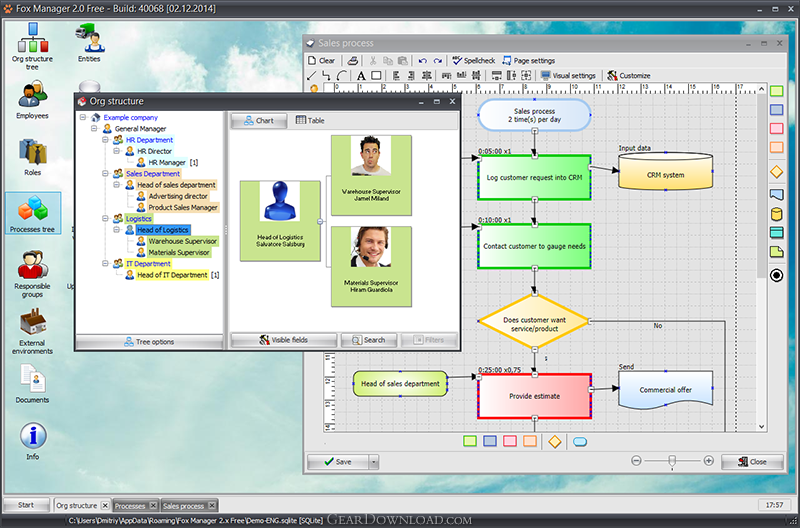Image resolution: width=800 pixels, height=528 pixels.
Task: Pick the pink swatch in bottom palette
Action: [510, 441]
